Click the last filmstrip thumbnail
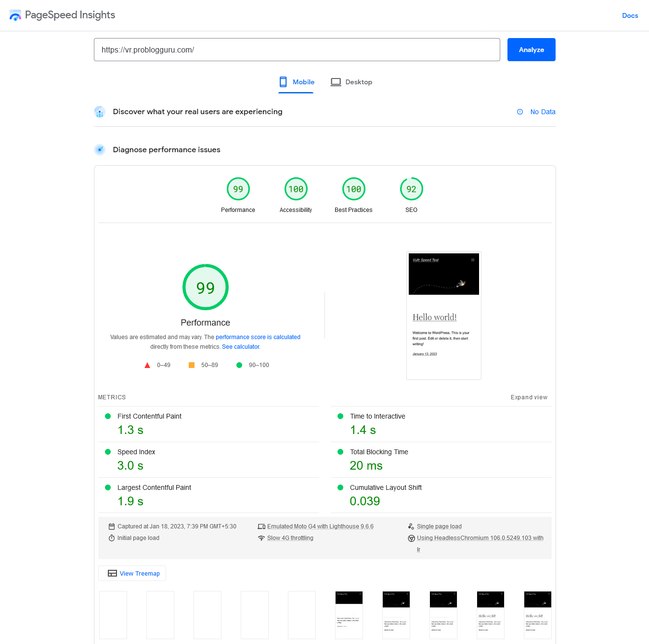Viewport: 649px width, 644px height. point(537,615)
